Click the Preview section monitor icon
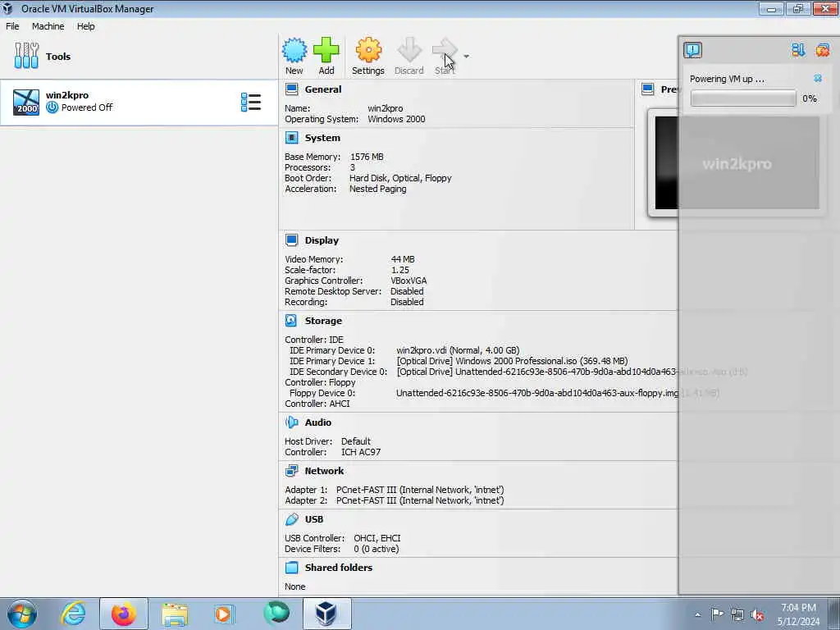Viewport: 840px width, 630px height. 648,89
